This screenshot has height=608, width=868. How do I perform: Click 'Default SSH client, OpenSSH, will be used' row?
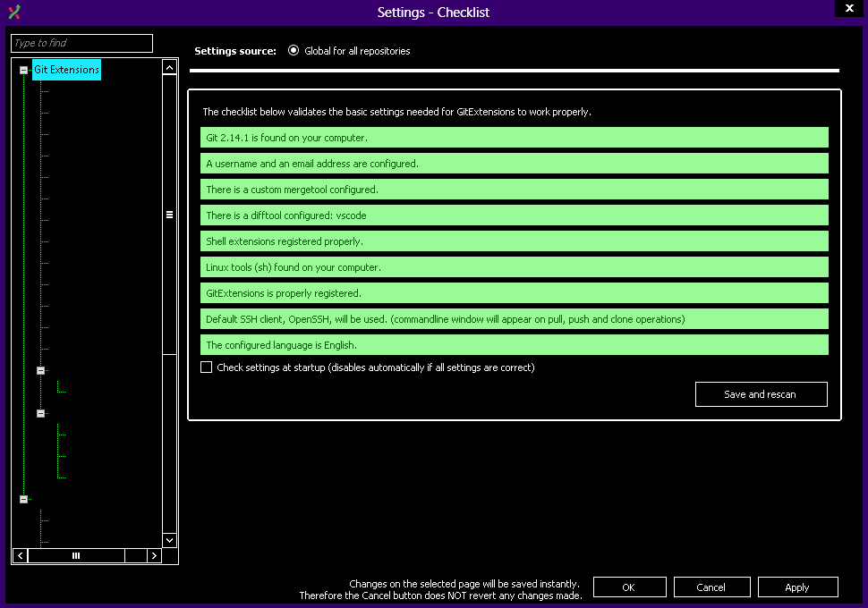click(515, 319)
